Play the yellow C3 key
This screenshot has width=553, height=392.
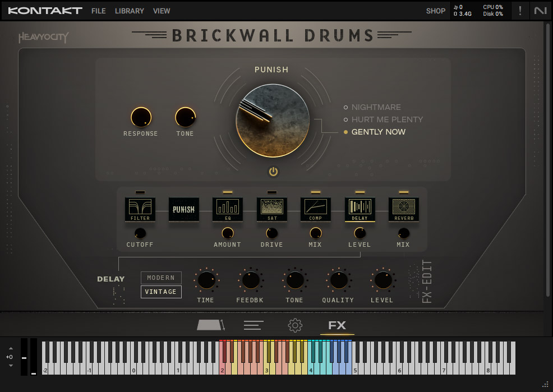pyautogui.click(x=266, y=370)
